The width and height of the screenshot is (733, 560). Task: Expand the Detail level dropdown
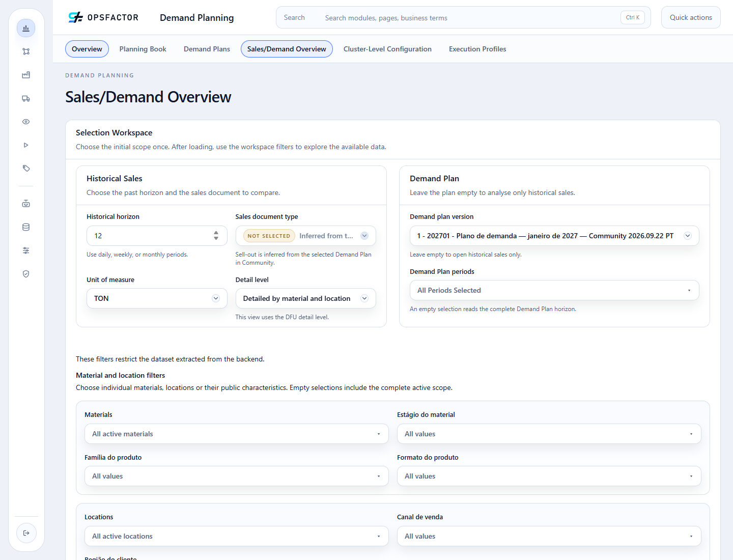click(305, 298)
